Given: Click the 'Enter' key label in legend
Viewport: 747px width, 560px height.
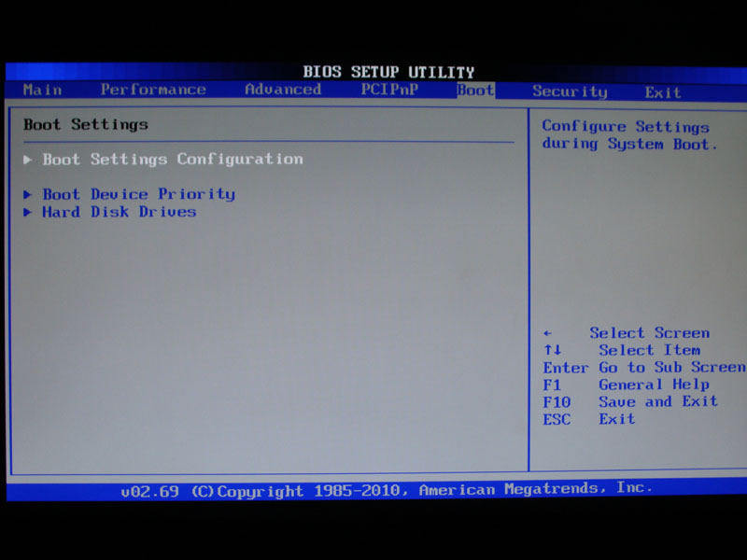Looking at the screenshot, I should pos(566,368).
